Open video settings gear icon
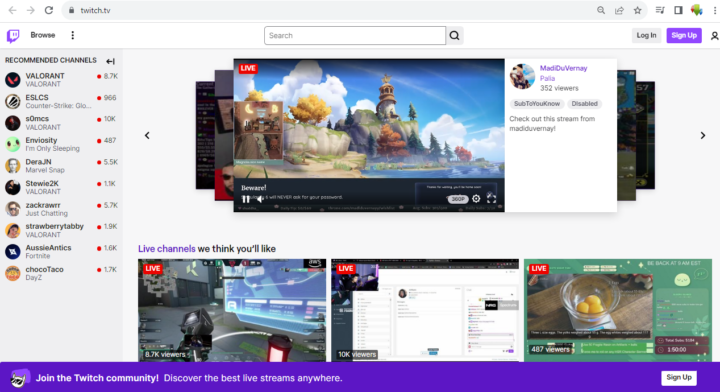 point(476,199)
